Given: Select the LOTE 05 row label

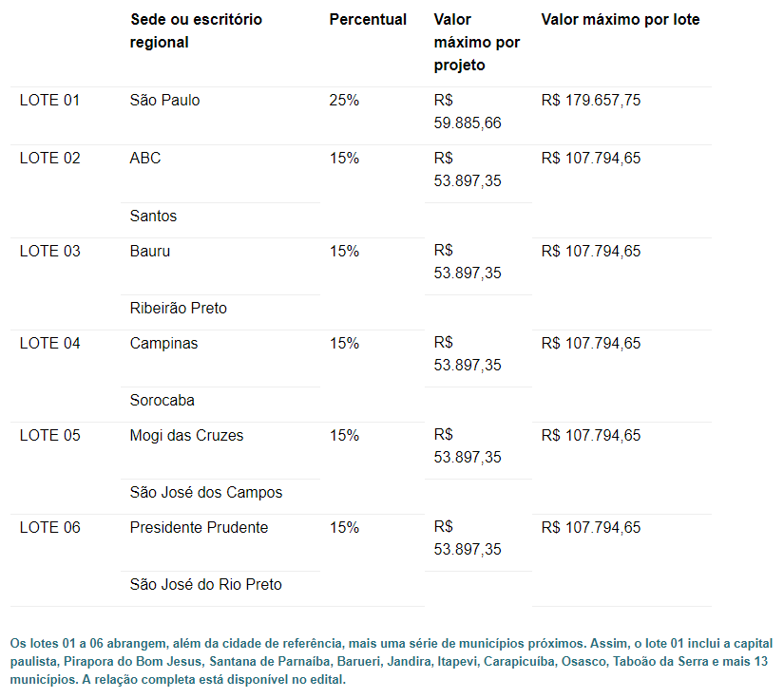Looking at the screenshot, I should [49, 436].
